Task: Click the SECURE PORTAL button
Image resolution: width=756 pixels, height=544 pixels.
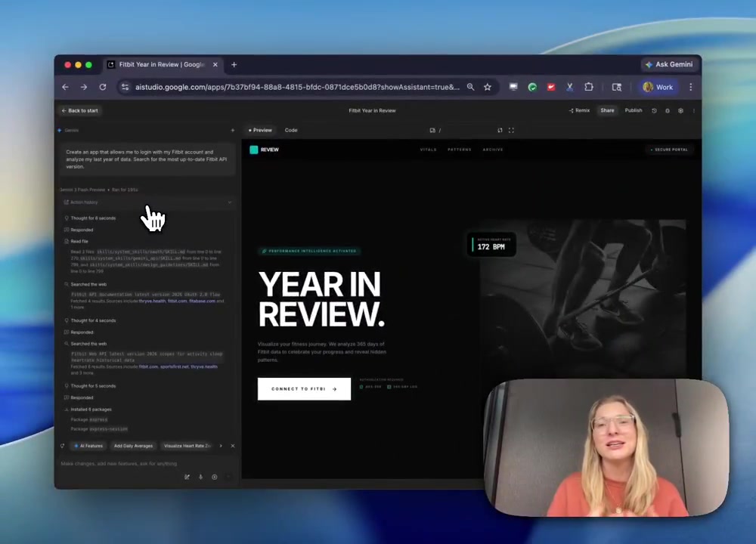Action: point(669,150)
